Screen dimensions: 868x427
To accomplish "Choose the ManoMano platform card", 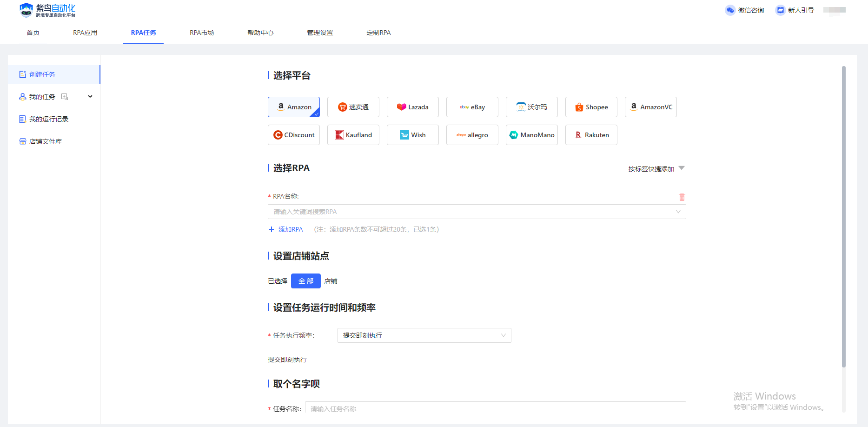I will 532,135.
